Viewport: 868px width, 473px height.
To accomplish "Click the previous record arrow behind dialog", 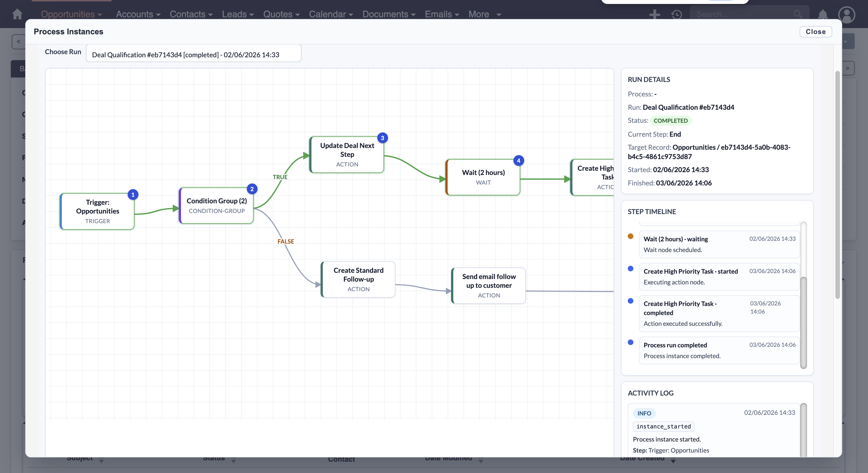I will (18, 41).
